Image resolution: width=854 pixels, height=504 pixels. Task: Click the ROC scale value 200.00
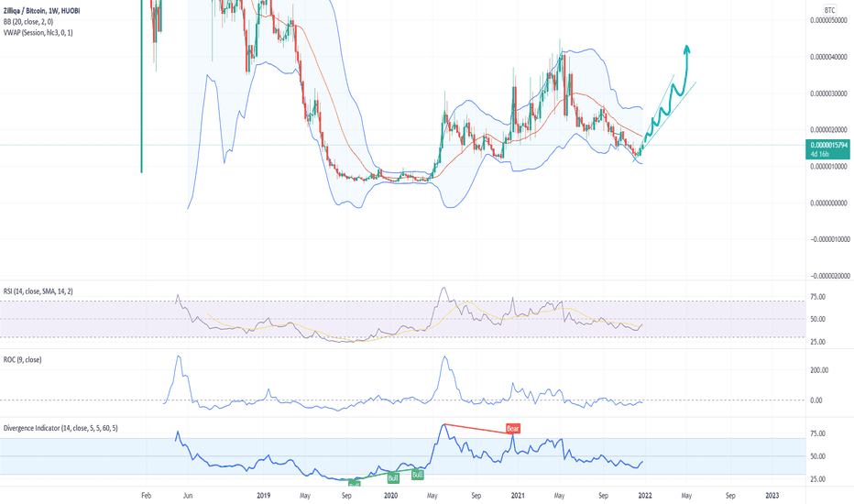click(820, 370)
